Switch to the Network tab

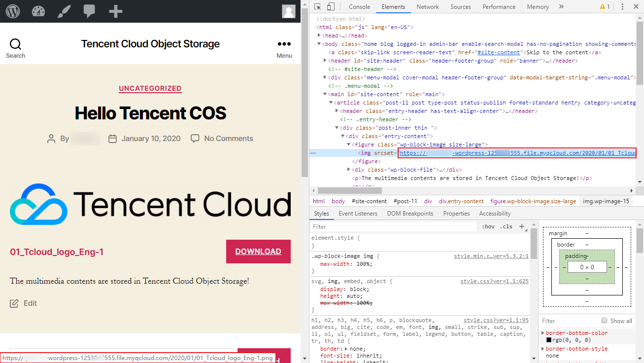pyautogui.click(x=428, y=7)
